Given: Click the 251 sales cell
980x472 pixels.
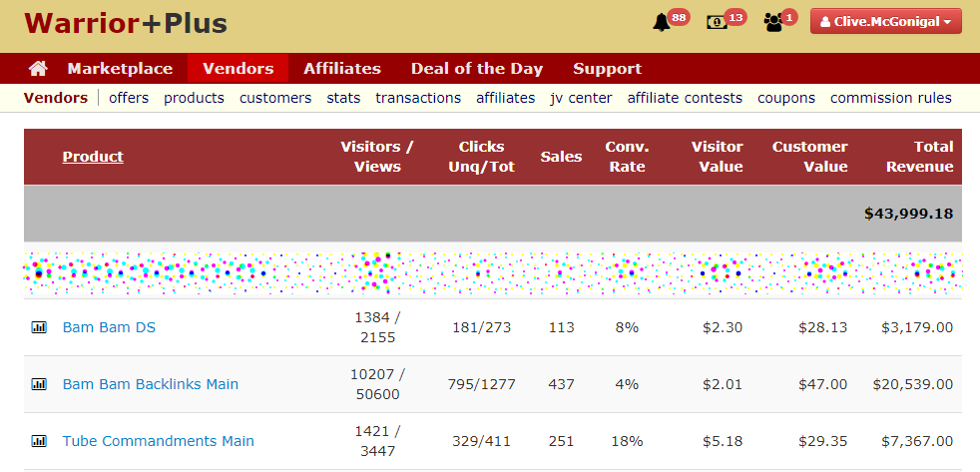Looking at the screenshot, I should click(561, 441).
